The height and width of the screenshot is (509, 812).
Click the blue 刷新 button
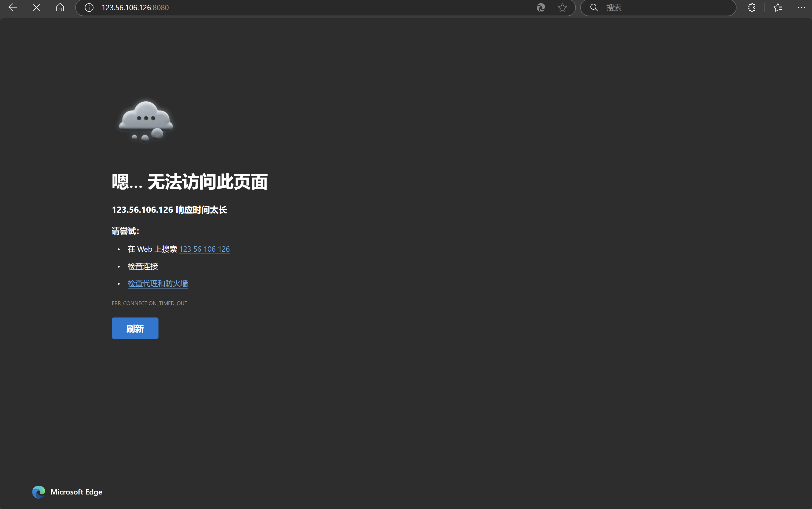pos(135,328)
